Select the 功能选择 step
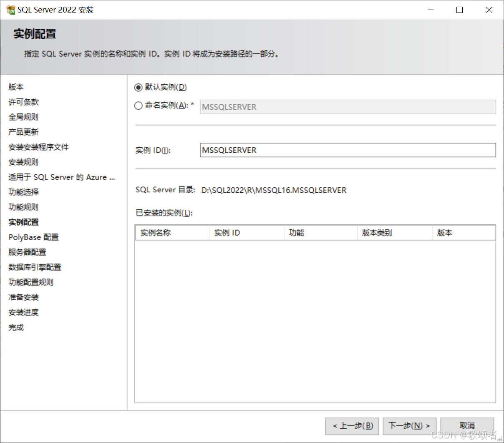 (24, 192)
